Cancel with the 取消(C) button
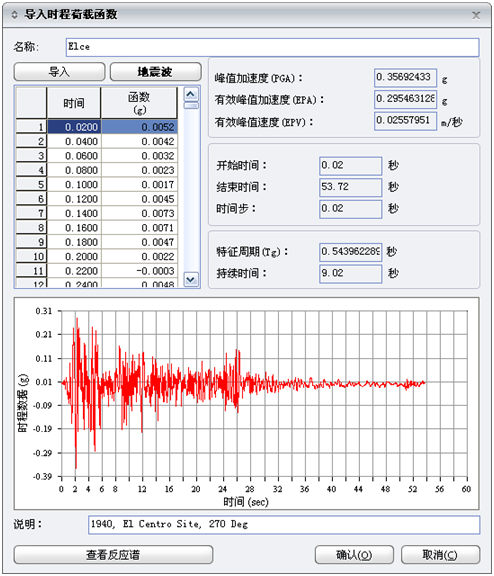This screenshot has width=494, height=576. [440, 554]
